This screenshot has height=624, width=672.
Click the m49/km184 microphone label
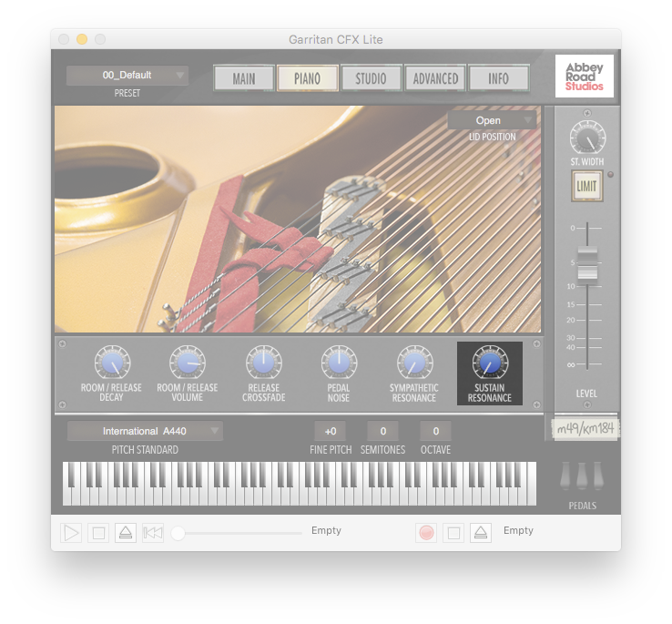click(585, 428)
